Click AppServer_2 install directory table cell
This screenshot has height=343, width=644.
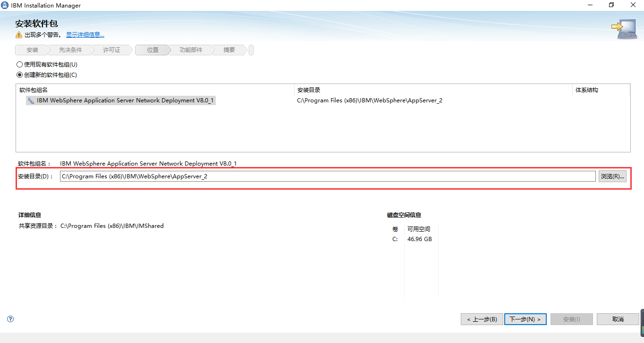[x=370, y=100]
